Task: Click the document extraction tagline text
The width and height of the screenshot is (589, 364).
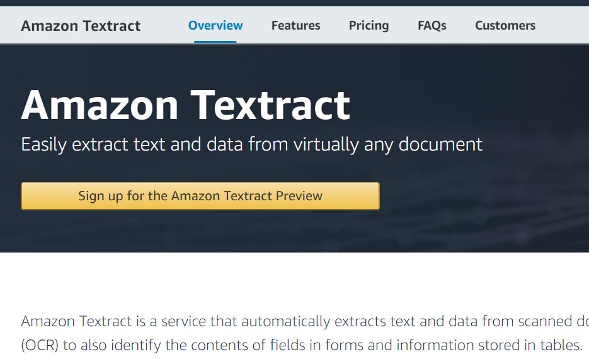Action: pyautogui.click(x=251, y=144)
